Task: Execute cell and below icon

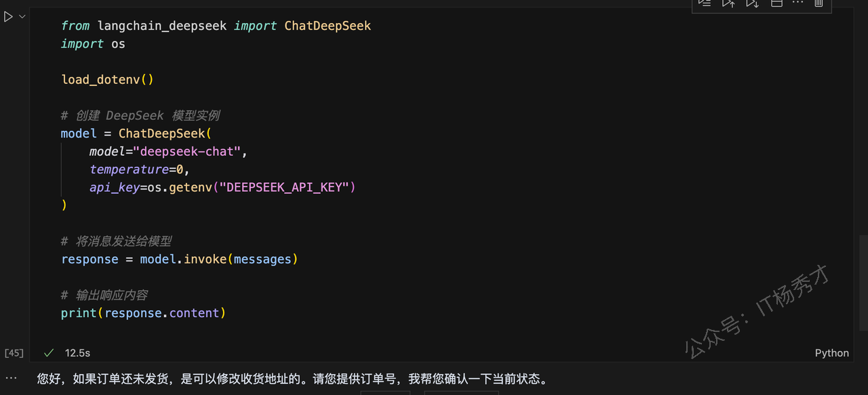Action: [752, 3]
